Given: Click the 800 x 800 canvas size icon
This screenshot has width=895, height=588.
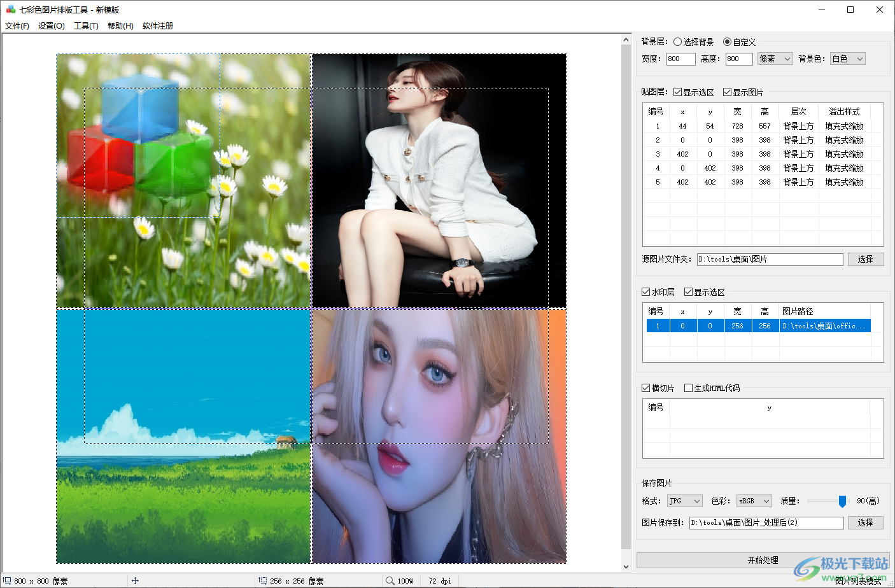Looking at the screenshot, I should click(x=6, y=580).
